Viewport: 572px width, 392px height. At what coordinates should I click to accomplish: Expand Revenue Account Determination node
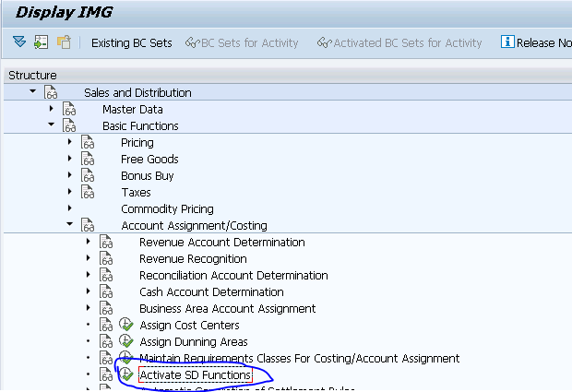coord(89,242)
